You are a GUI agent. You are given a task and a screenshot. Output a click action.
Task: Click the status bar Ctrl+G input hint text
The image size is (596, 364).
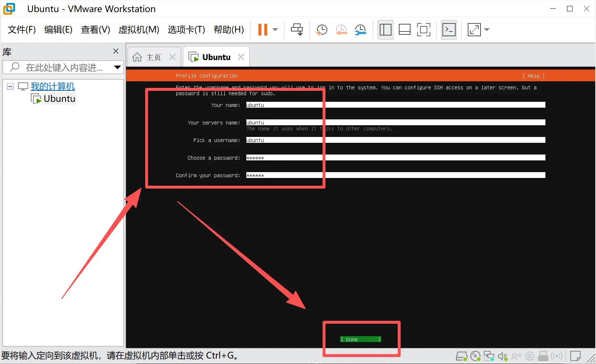(x=120, y=356)
